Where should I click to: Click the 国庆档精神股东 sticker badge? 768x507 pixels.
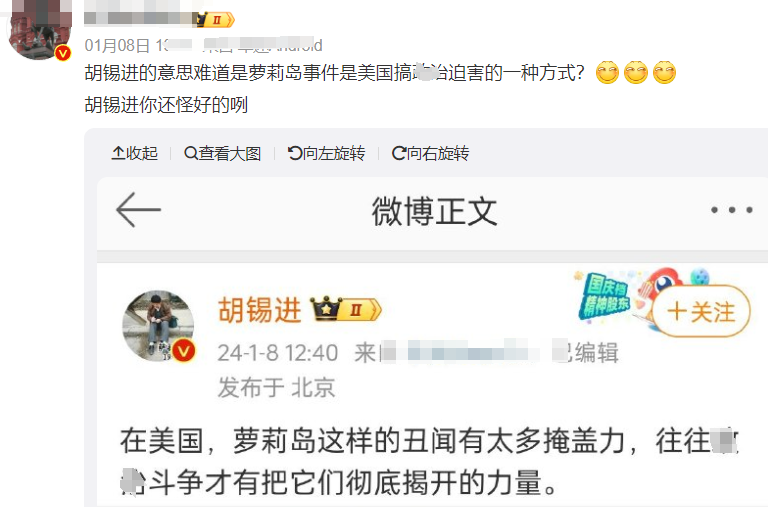click(x=606, y=296)
